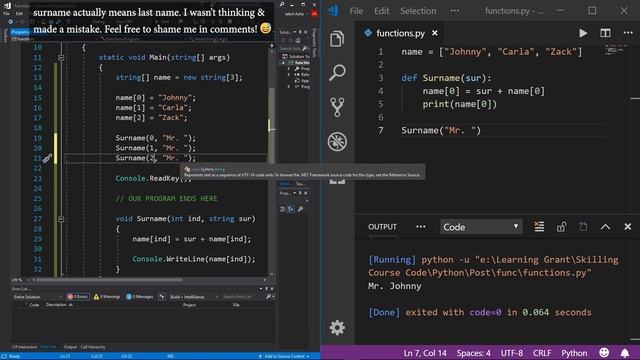Click the property pages wrench icon
This screenshot has width=640, height=360.
[x=300, y=209]
